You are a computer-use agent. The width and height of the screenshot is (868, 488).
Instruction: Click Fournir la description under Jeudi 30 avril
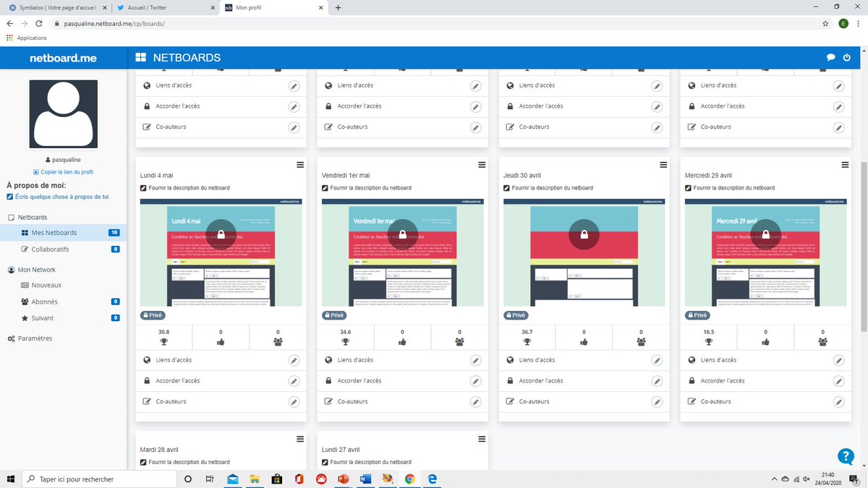(x=548, y=188)
